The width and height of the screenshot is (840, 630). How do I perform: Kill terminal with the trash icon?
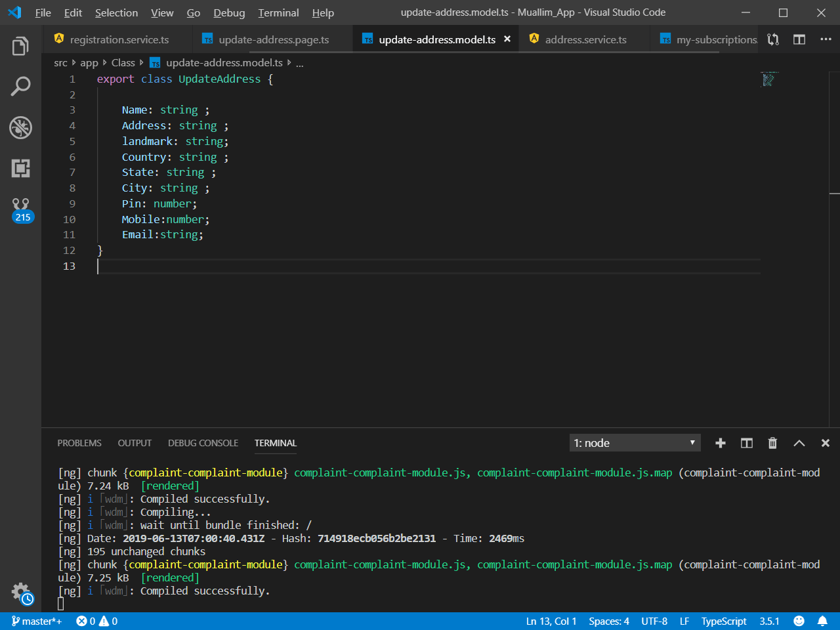click(x=772, y=443)
